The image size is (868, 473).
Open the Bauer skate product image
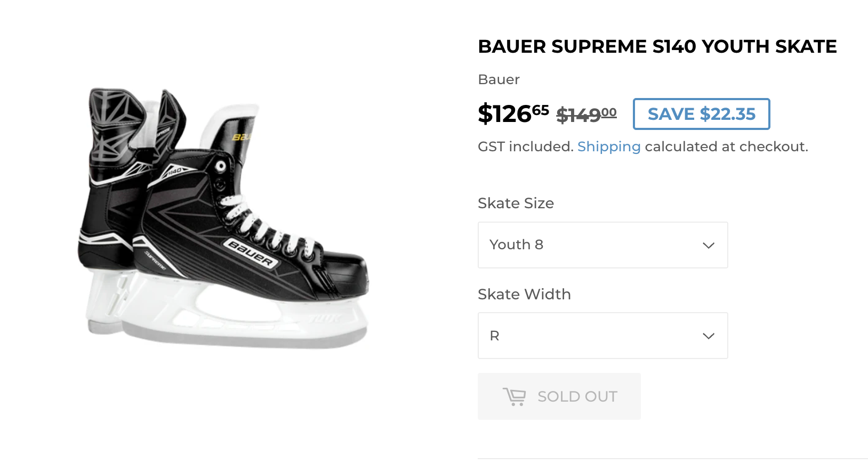click(224, 218)
